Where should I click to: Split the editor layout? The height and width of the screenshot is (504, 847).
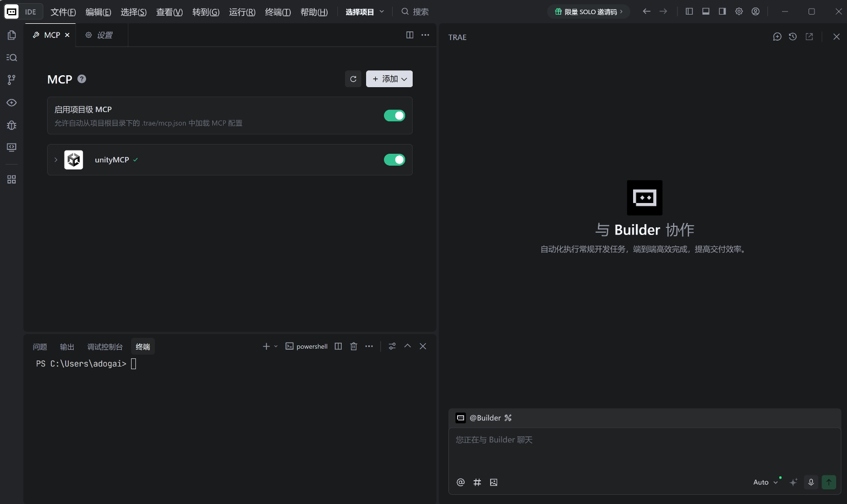coord(410,35)
